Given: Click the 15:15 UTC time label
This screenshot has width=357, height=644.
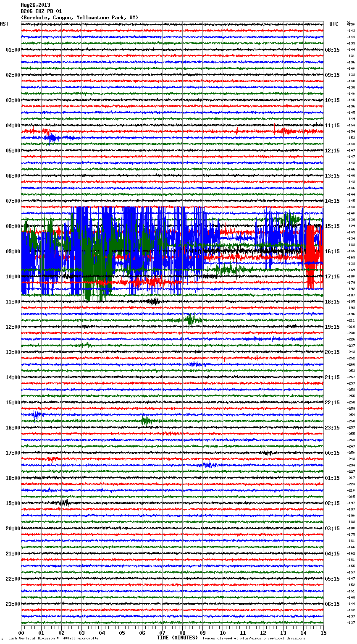Looking at the screenshot, I should click(x=332, y=226).
